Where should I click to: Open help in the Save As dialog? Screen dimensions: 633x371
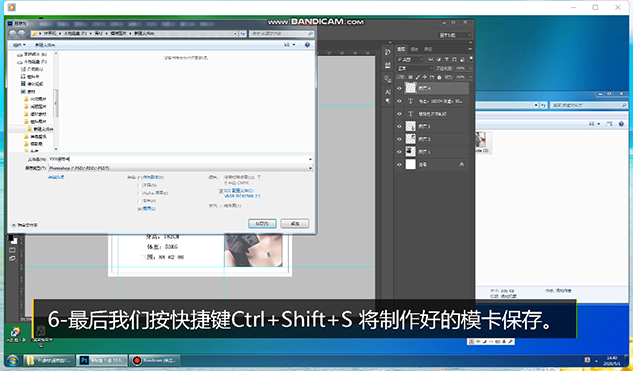click(307, 45)
